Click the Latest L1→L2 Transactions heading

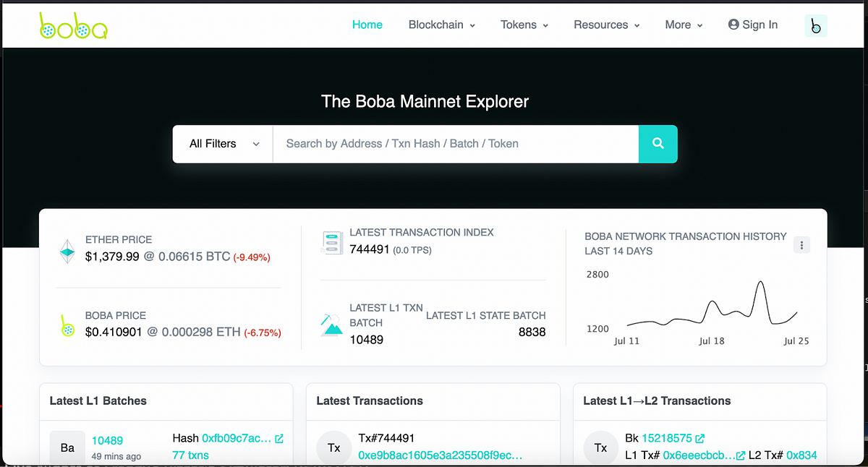click(x=657, y=400)
